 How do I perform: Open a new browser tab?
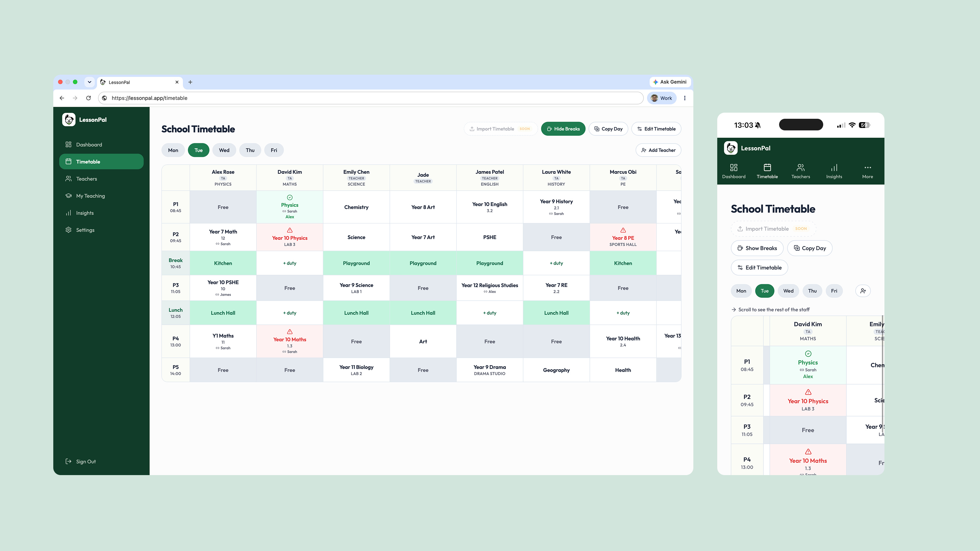[x=190, y=82]
